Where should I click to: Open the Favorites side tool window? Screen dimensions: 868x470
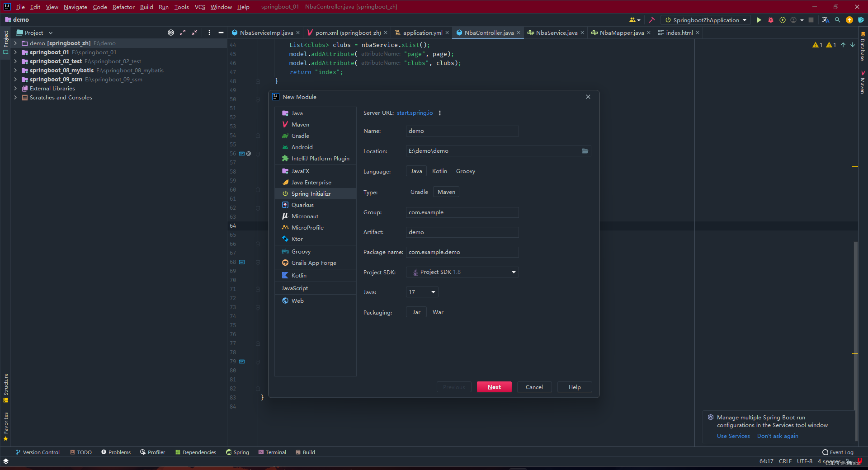[x=5, y=427]
